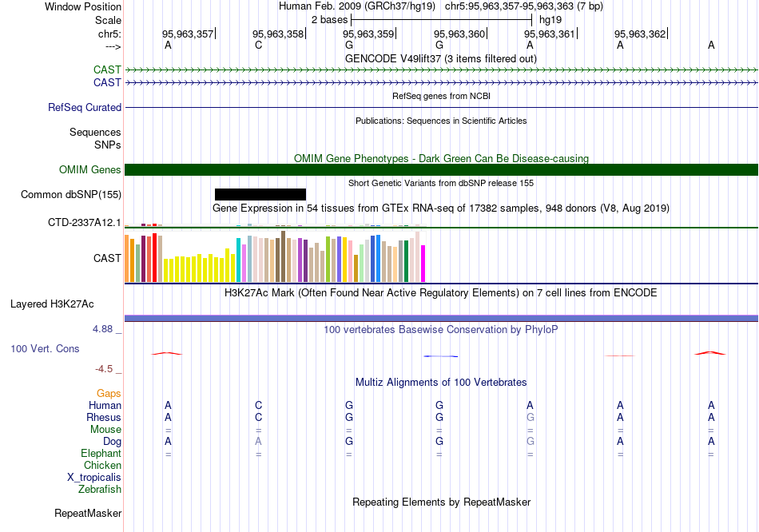Click the chr5:95,963,357-95,963,363 (7 bp) position text
The width and height of the screenshot is (759, 532).
(x=524, y=6)
